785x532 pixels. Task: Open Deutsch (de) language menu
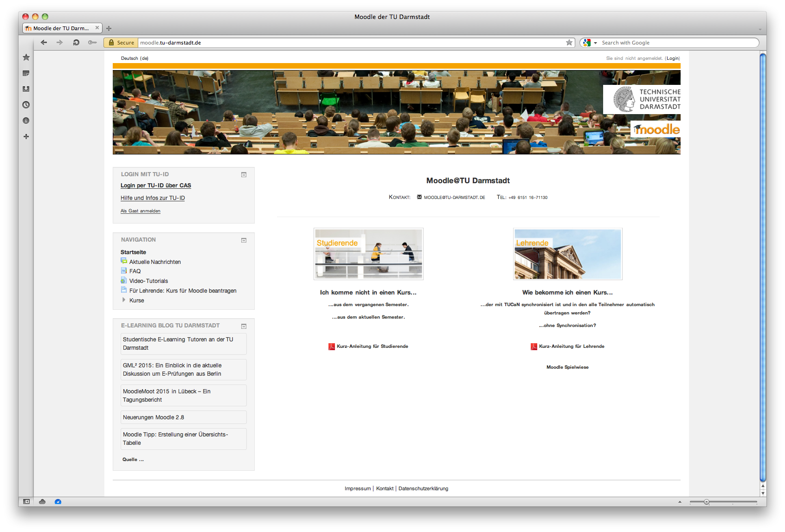click(135, 58)
